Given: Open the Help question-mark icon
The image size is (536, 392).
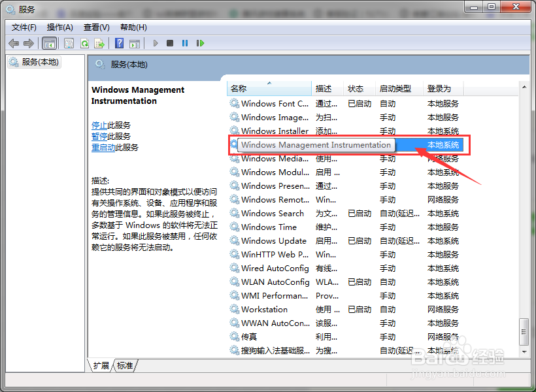Looking at the screenshot, I should click(x=120, y=43).
